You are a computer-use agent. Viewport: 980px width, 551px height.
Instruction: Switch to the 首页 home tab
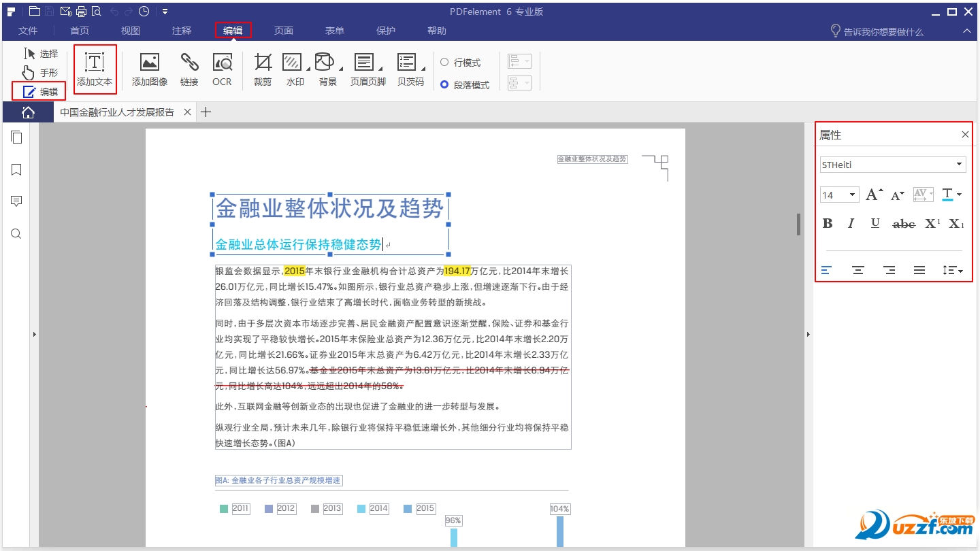80,31
